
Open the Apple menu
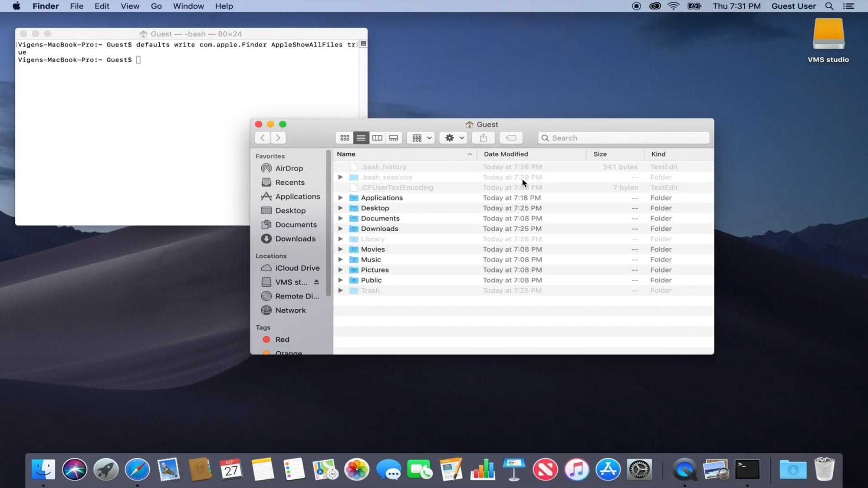16,6
